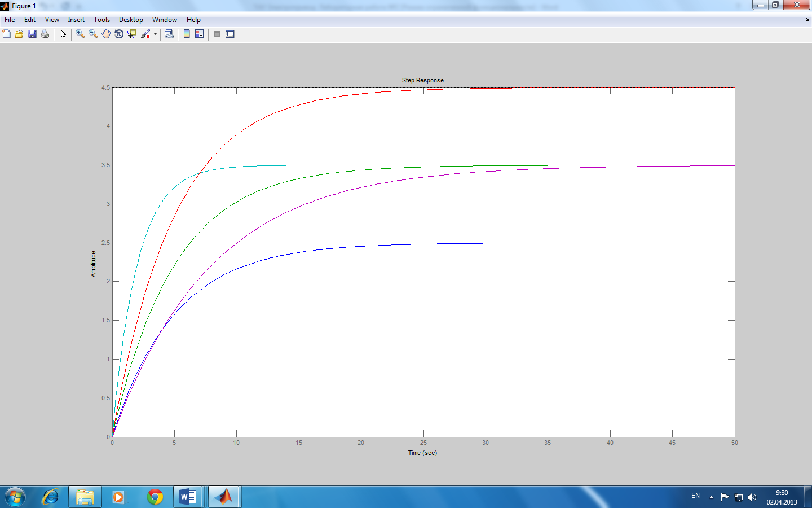This screenshot has width=812, height=508.
Task: Open the Insert menu
Action: [x=76, y=20]
